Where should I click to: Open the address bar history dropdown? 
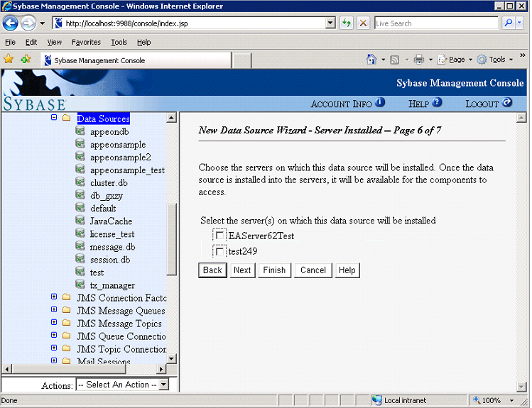(330, 23)
